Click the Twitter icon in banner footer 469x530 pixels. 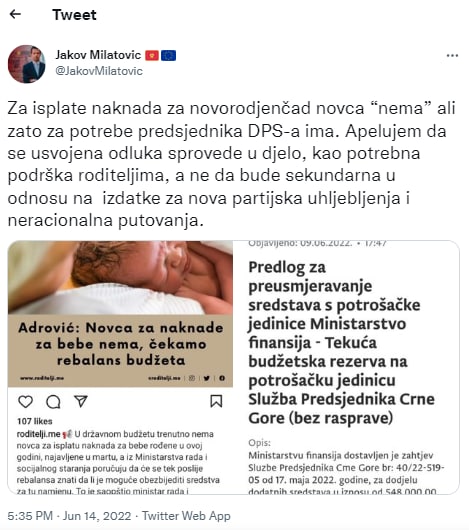pyautogui.click(x=207, y=378)
